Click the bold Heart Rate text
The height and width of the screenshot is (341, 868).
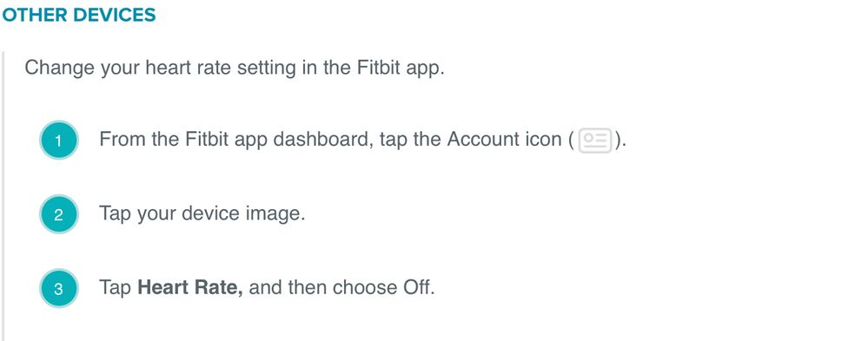pyautogui.click(x=190, y=287)
